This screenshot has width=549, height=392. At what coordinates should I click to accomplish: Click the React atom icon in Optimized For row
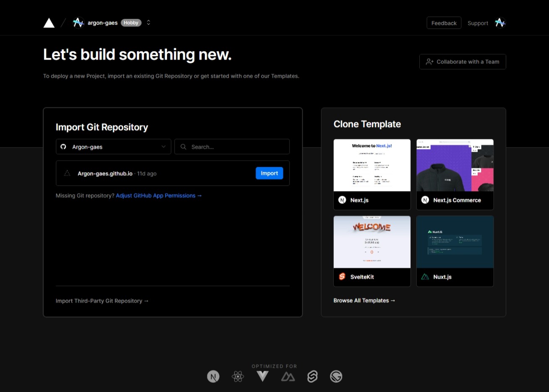[238, 376]
